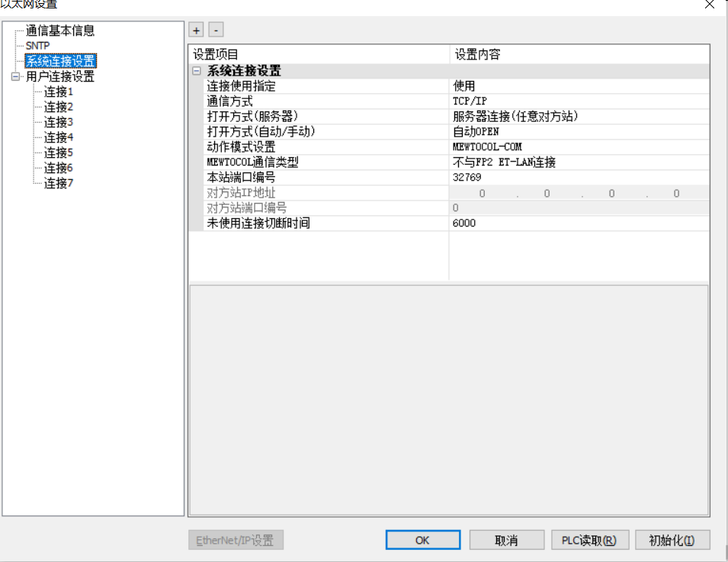Click the plus expand-all button
The width and height of the screenshot is (728, 562).
(x=196, y=30)
